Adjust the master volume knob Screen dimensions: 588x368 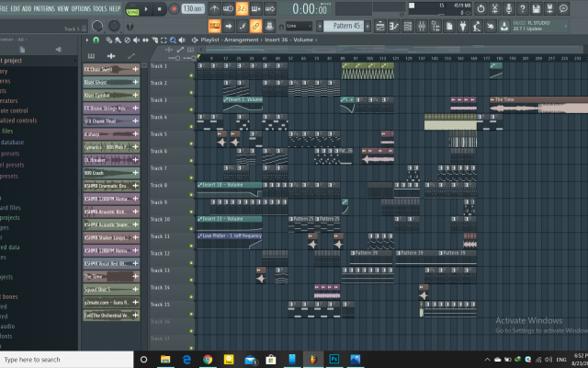pyautogui.click(x=97, y=26)
